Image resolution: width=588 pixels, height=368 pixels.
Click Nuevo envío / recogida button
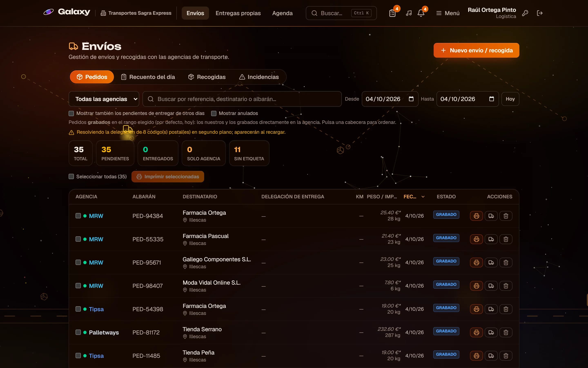coord(476,50)
